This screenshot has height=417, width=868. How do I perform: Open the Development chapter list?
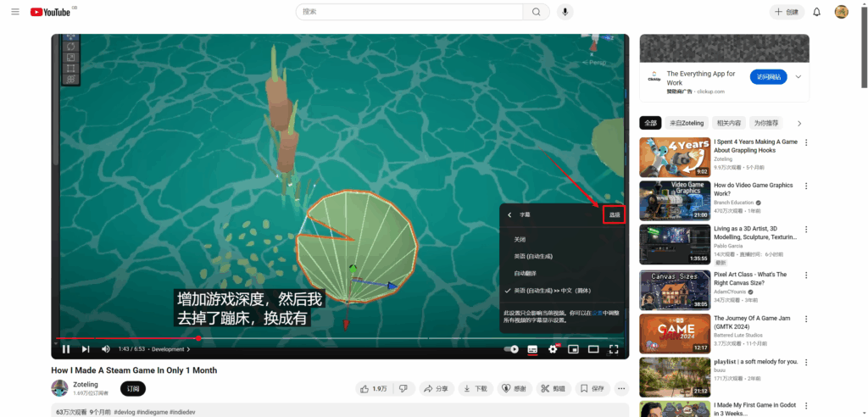tap(170, 349)
